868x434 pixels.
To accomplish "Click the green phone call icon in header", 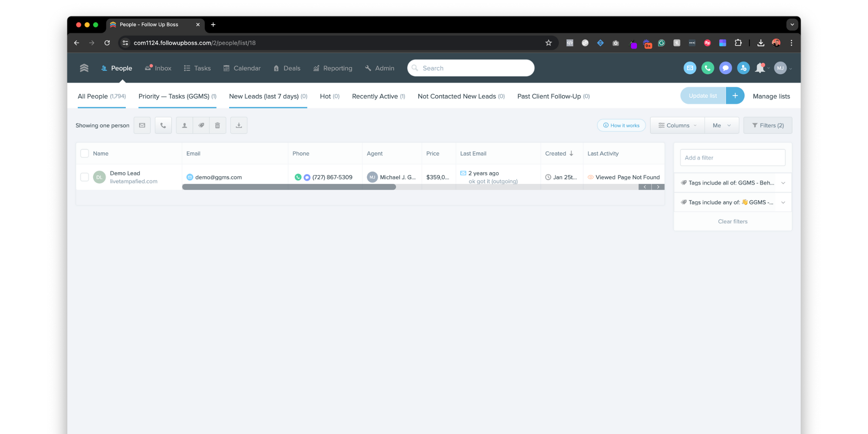I will [x=708, y=68].
